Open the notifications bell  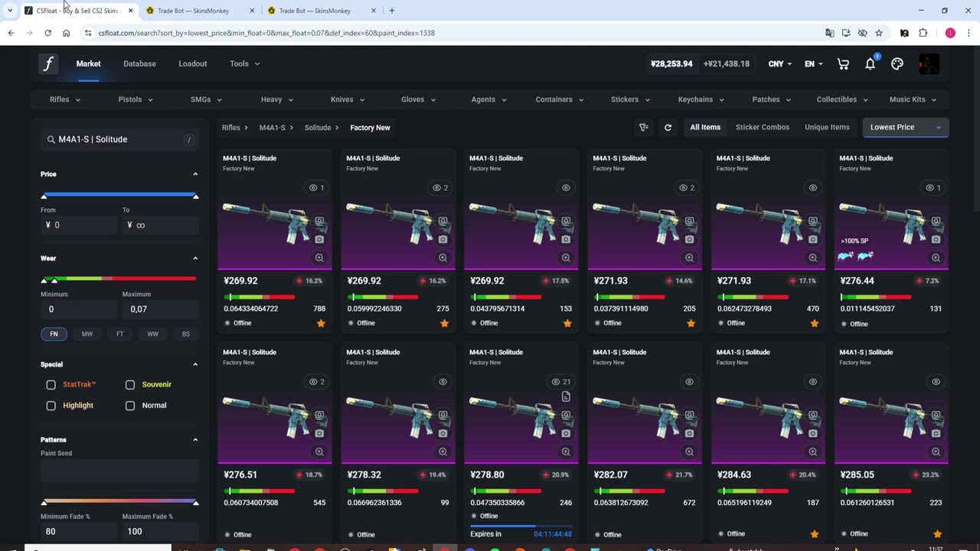click(x=870, y=64)
